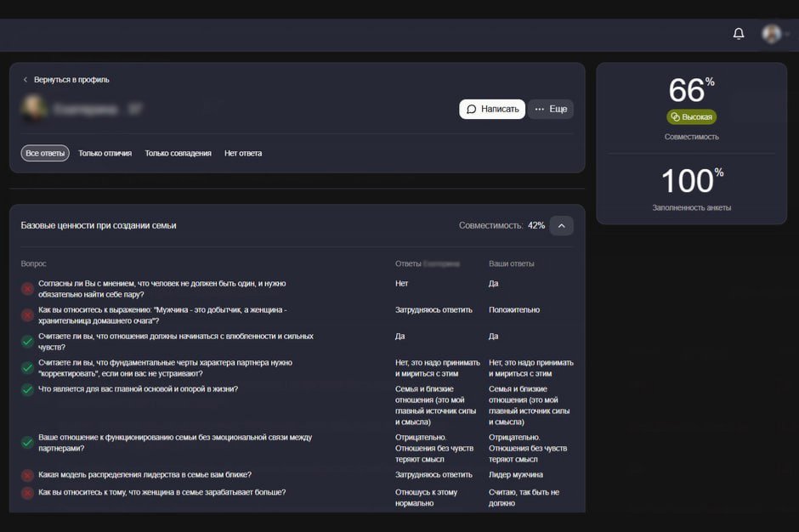Click red mismatch icon for 'распределения лидерства' question
This screenshot has height=532, width=799.
[x=27, y=475]
